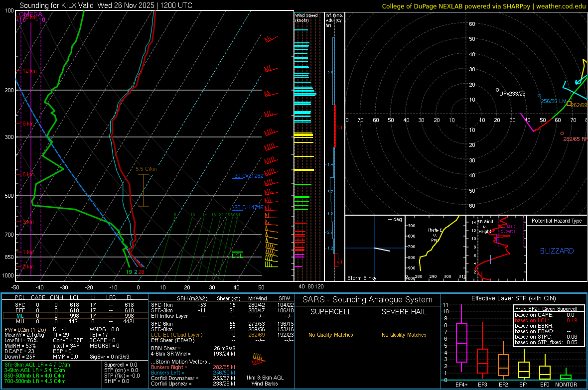
Task: Click the ConvT = 67F value
Action: point(68,341)
